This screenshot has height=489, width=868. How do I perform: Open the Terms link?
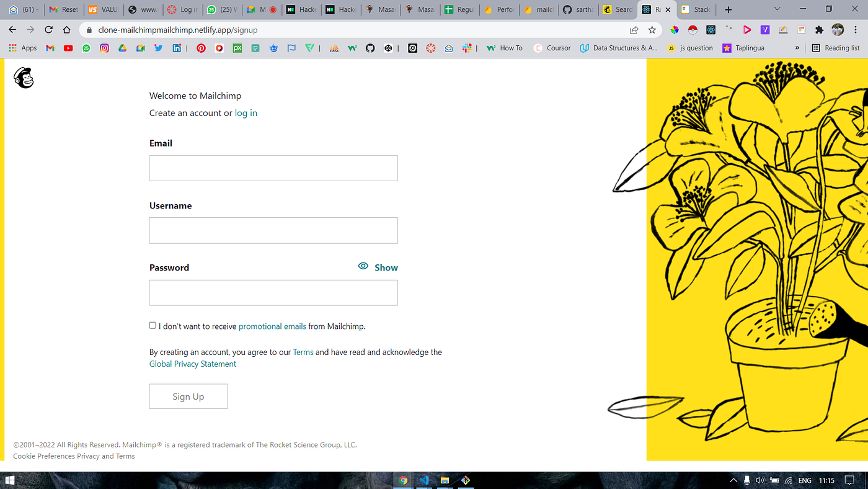pyautogui.click(x=303, y=352)
